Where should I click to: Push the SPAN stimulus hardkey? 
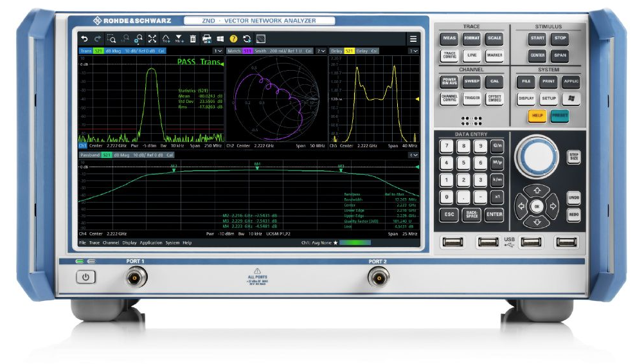560,55
